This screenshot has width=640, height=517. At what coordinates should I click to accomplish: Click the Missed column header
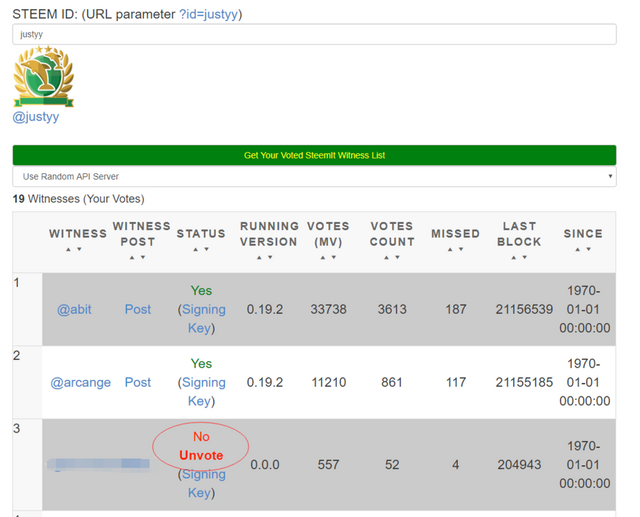point(456,234)
